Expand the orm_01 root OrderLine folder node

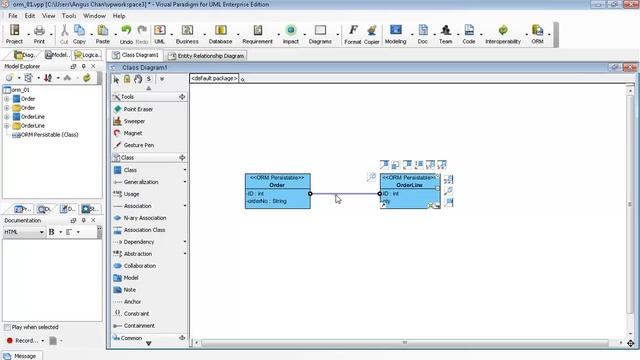(7, 126)
